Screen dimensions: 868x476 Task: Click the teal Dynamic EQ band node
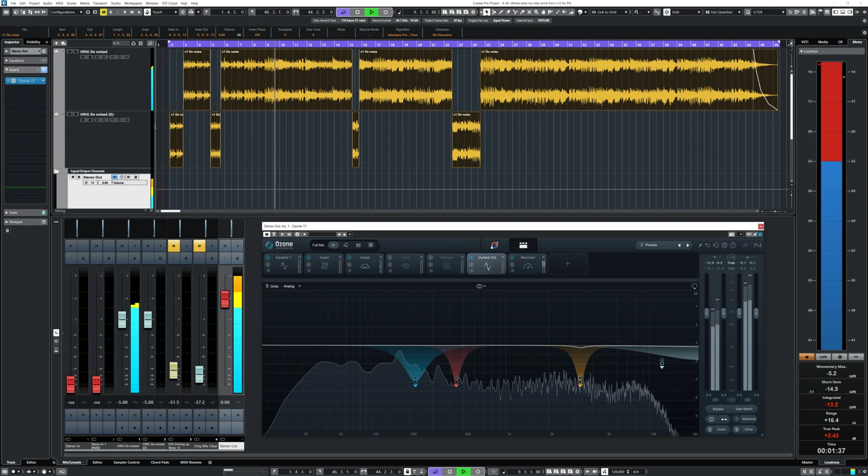(415, 381)
